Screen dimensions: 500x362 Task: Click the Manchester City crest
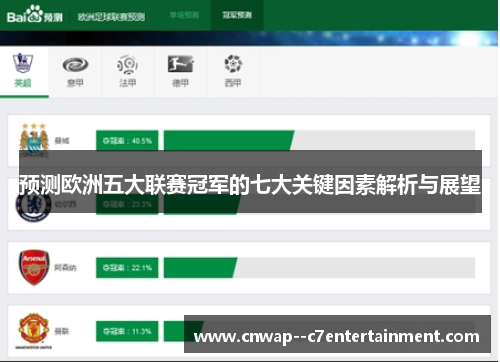(34, 140)
